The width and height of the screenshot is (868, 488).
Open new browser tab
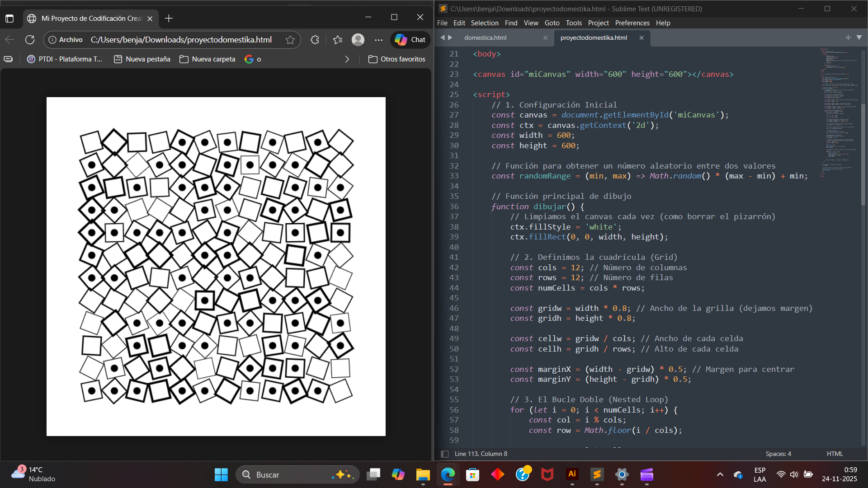click(169, 19)
